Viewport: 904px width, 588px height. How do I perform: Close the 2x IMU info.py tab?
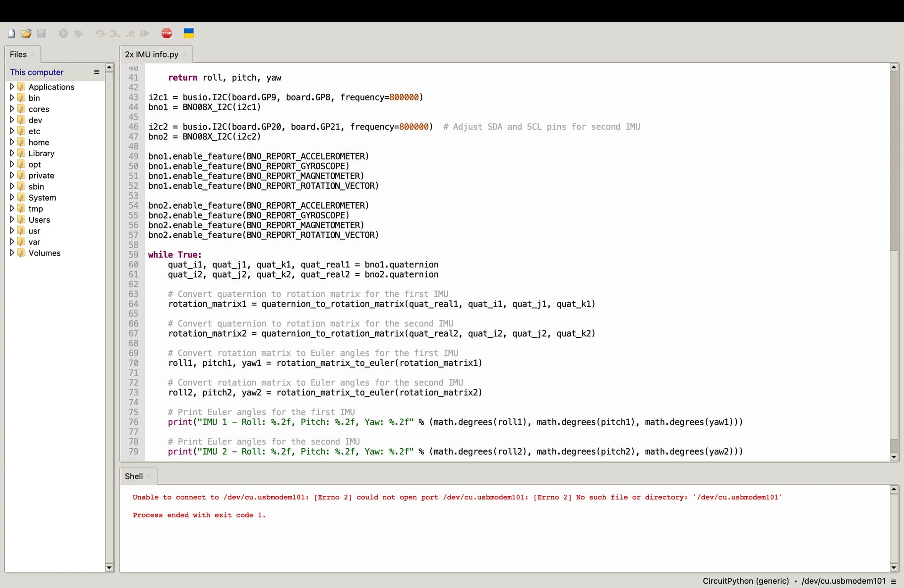click(184, 55)
